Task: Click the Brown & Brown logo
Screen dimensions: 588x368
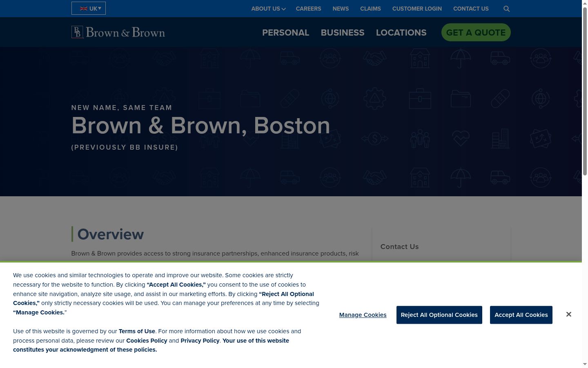Action: pos(118,32)
